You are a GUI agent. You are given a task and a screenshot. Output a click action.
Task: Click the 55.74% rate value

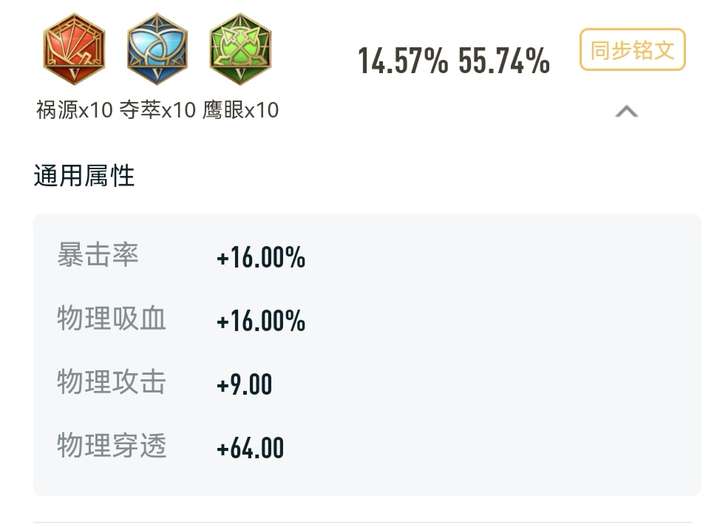504,61
